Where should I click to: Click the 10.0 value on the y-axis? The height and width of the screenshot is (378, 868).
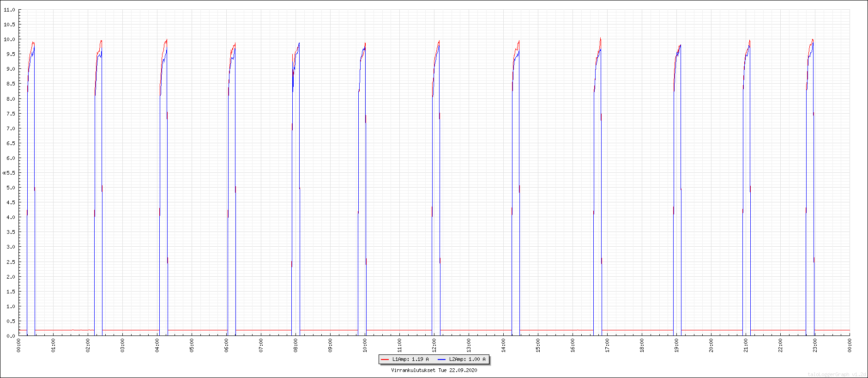[x=9, y=39]
